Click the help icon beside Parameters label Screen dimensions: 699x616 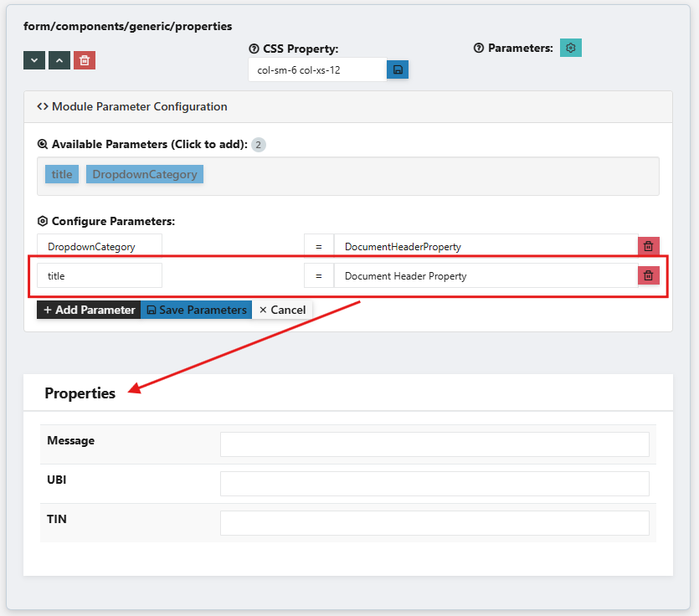479,49
